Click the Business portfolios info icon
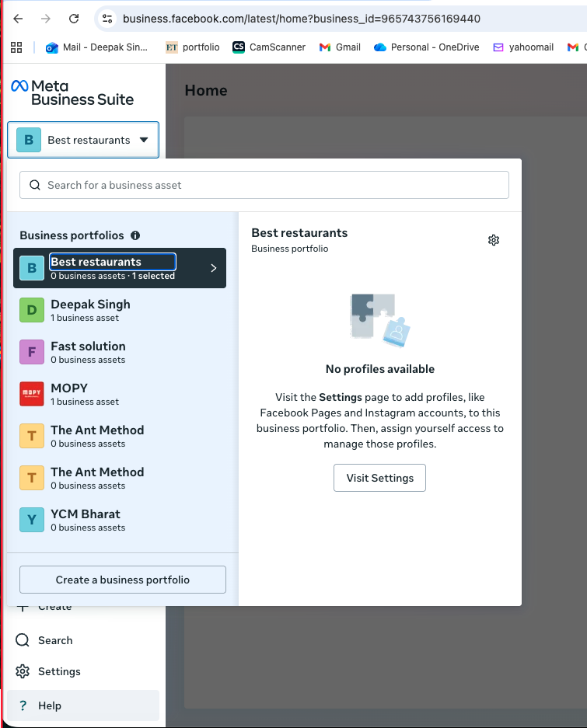The width and height of the screenshot is (587, 728). 135,235
